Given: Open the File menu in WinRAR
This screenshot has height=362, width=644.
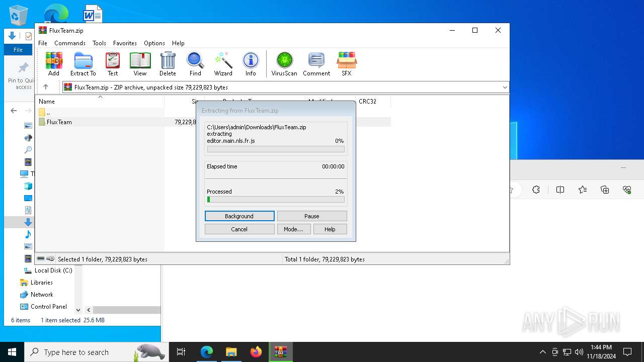Looking at the screenshot, I should (43, 43).
